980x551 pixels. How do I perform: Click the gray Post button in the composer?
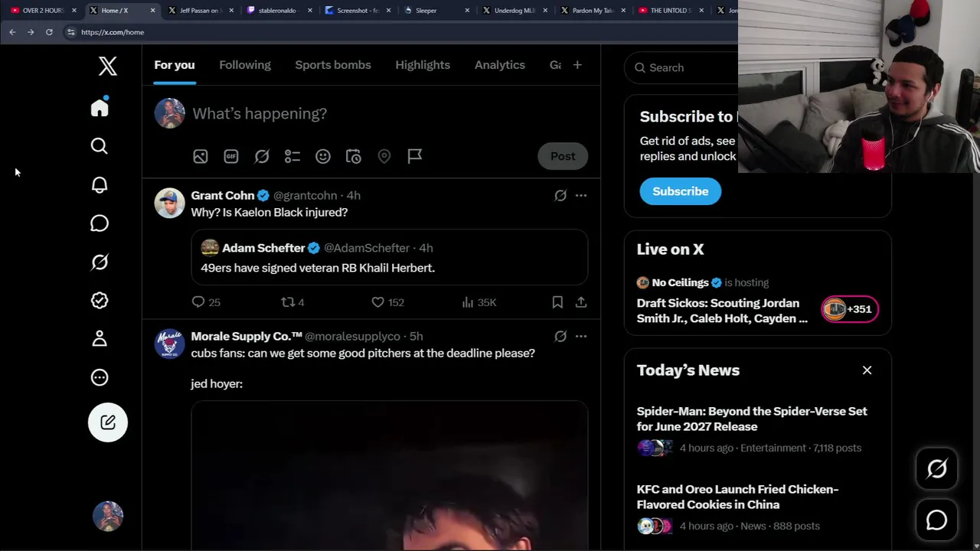tap(563, 156)
